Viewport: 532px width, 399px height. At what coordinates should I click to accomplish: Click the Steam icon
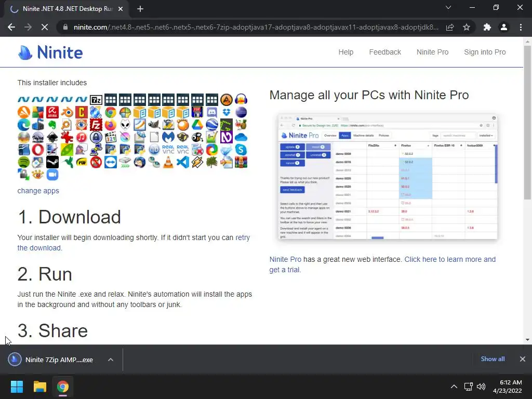pyautogui.click(x=52, y=162)
